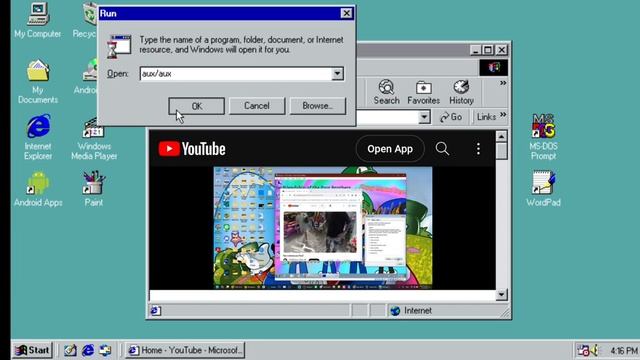Click the browser scrollbar down arrow
Viewport: 640px width, 360px height.
point(501,294)
